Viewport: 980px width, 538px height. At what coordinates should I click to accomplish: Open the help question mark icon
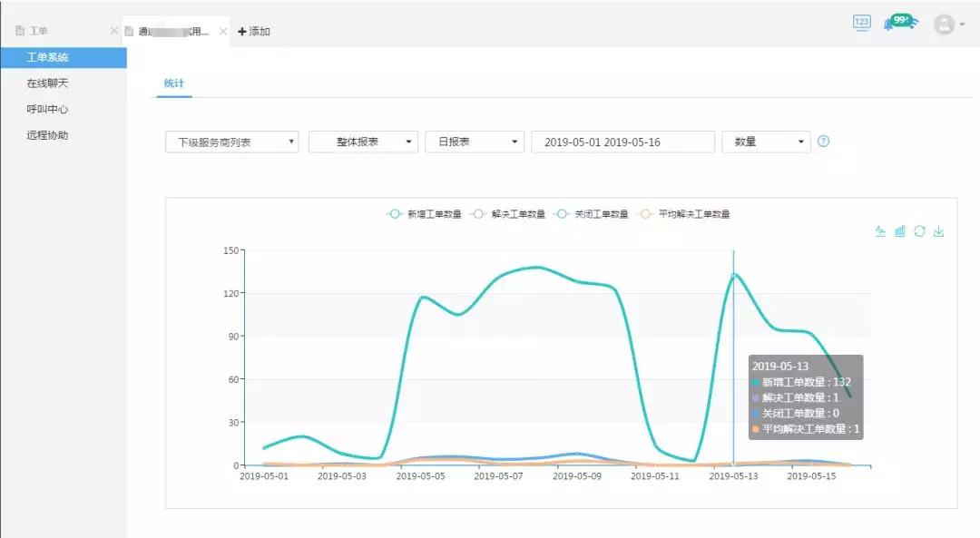pyautogui.click(x=824, y=142)
